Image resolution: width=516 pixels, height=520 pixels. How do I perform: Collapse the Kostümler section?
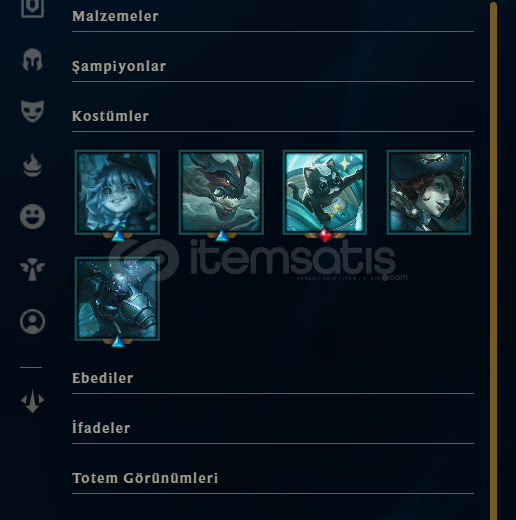273,117
